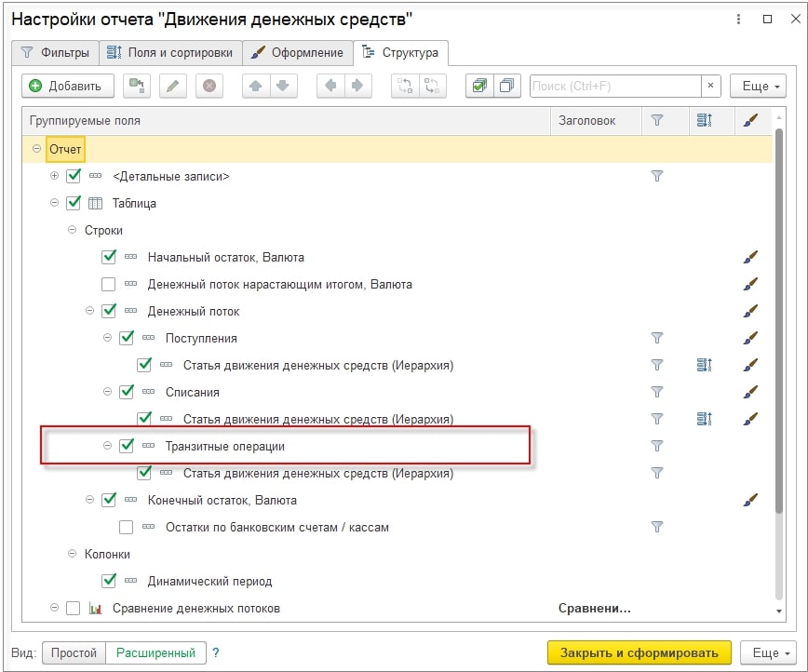
Task: Click the scrollbar down arrow
Action: pyautogui.click(x=778, y=611)
